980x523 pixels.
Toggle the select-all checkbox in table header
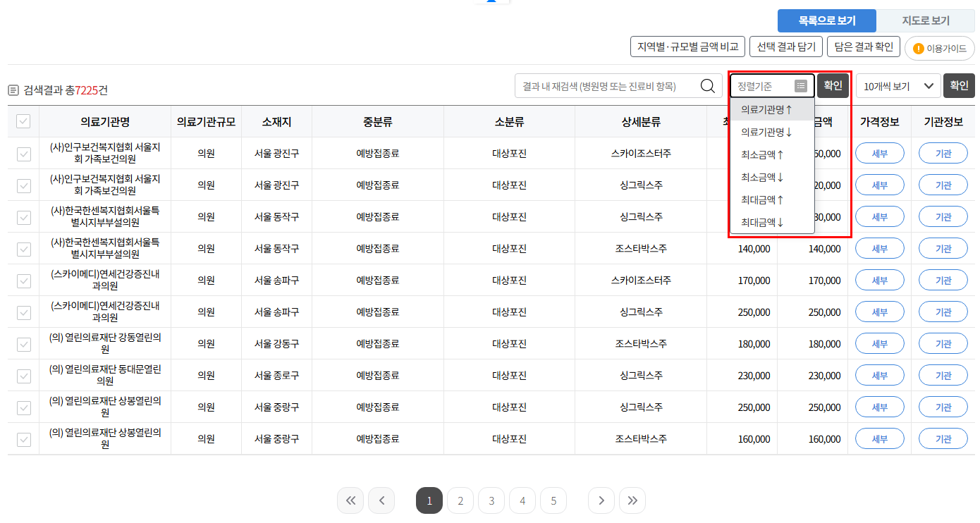click(23, 121)
